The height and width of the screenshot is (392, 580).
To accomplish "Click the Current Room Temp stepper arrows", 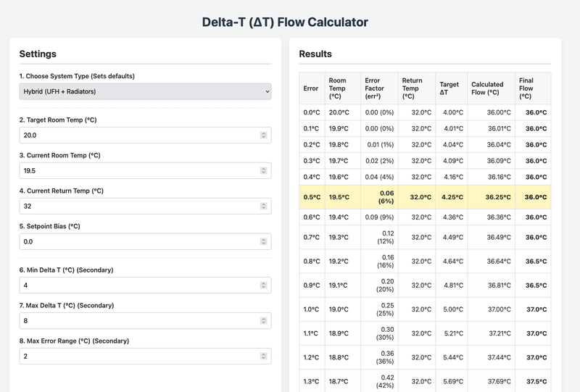I will tap(263, 170).
